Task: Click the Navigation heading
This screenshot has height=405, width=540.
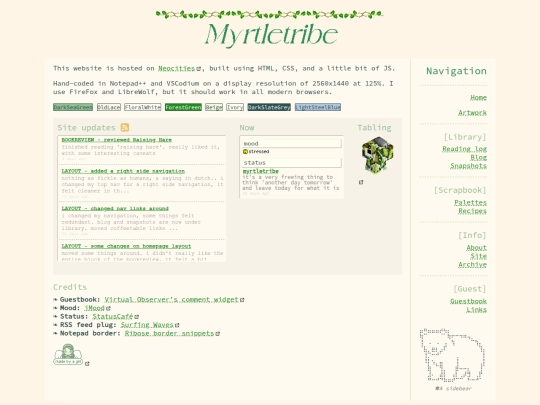Action: [456, 71]
